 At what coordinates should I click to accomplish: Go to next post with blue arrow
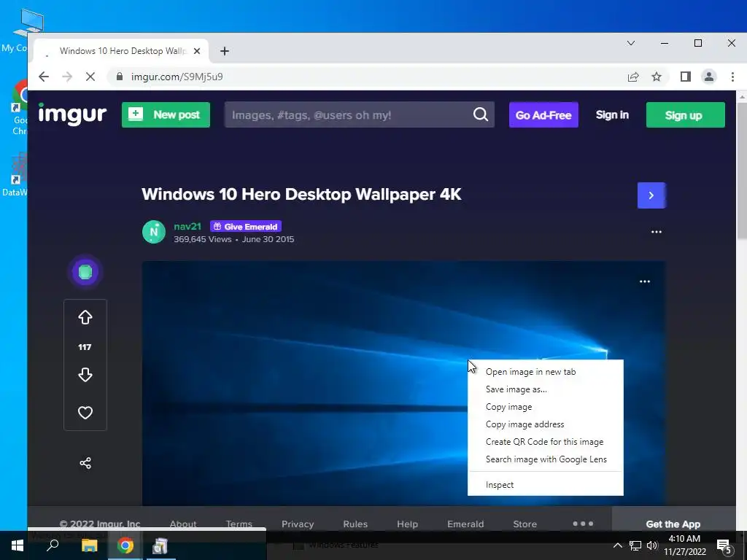(651, 195)
